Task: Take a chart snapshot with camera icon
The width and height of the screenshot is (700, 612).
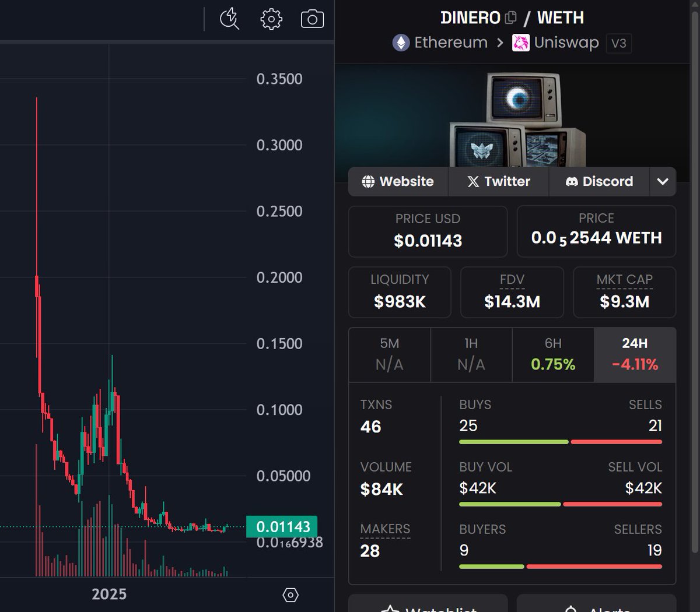Action: [312, 19]
